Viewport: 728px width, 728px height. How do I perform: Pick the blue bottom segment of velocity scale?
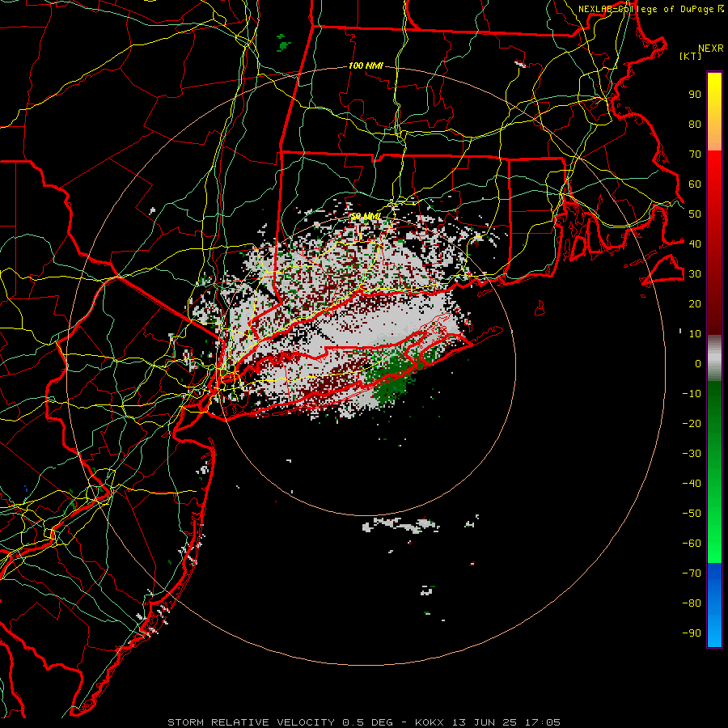coord(714,605)
